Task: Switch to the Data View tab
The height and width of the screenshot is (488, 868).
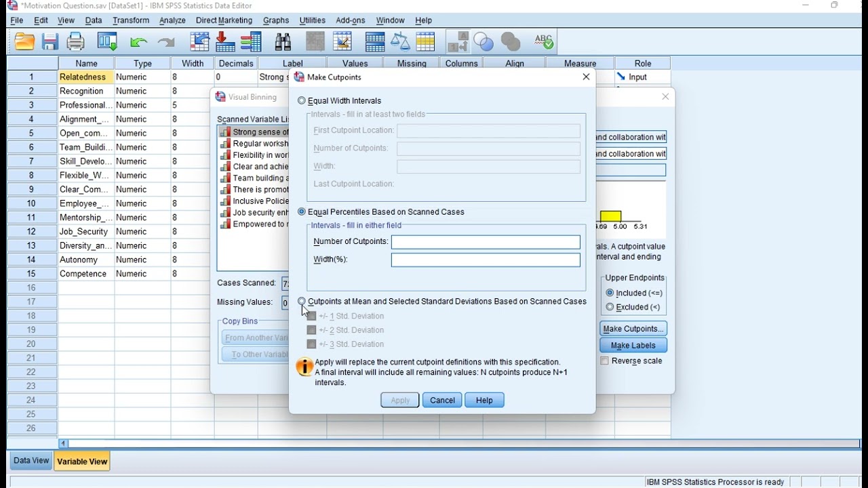Action: point(31,461)
